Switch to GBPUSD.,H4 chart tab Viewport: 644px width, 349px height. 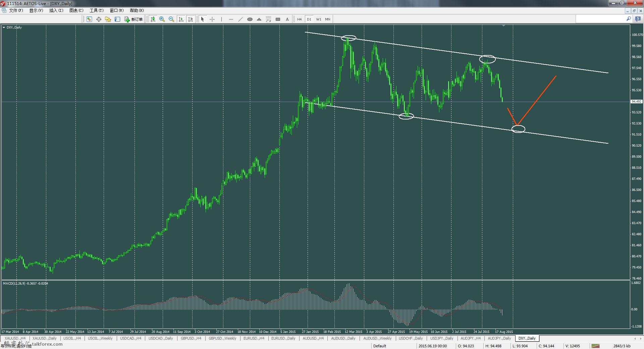[x=191, y=338]
